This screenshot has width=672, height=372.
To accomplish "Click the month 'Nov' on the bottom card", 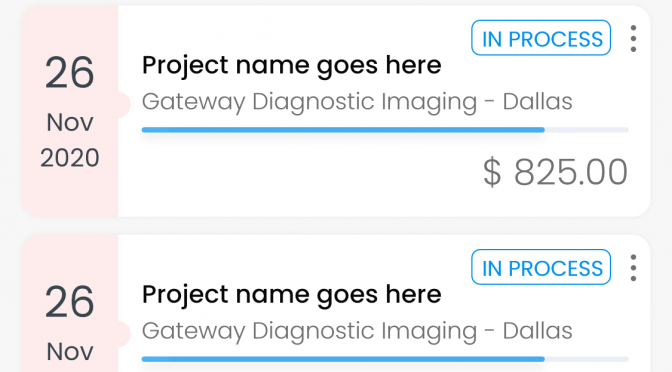I will click(x=69, y=352).
